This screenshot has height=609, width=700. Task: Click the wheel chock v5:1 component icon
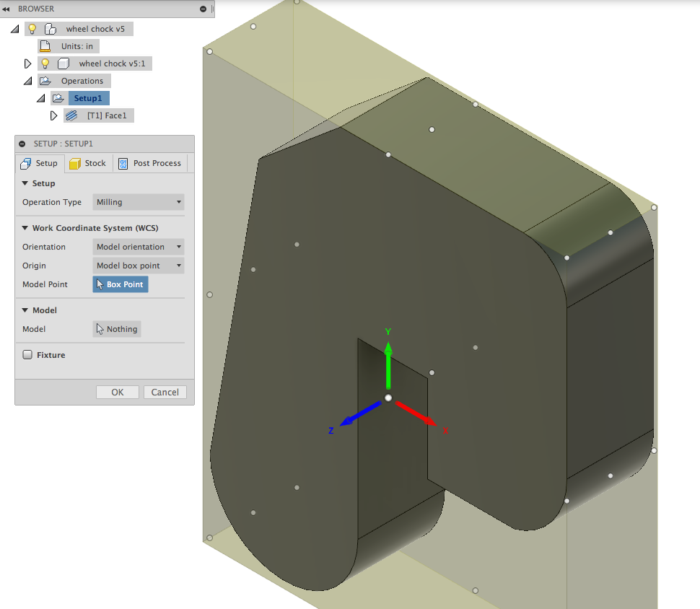[64, 63]
